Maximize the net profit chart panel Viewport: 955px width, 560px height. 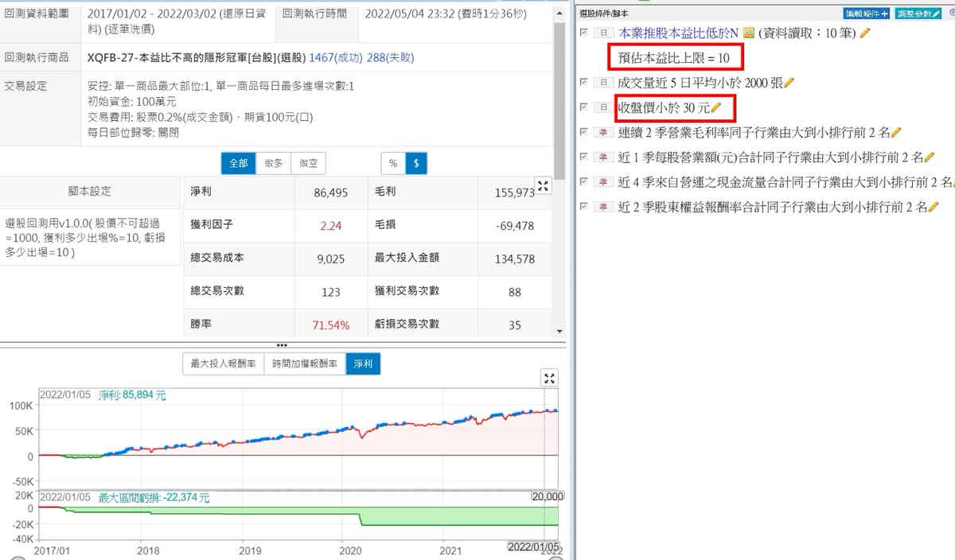[x=548, y=378]
